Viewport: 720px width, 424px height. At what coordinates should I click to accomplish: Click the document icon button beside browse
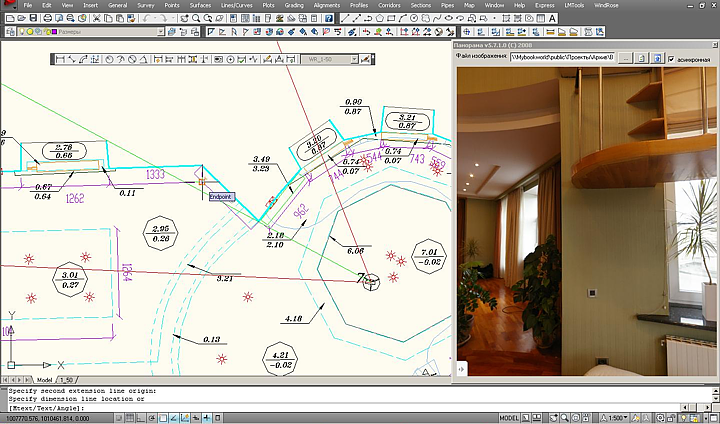(x=642, y=58)
